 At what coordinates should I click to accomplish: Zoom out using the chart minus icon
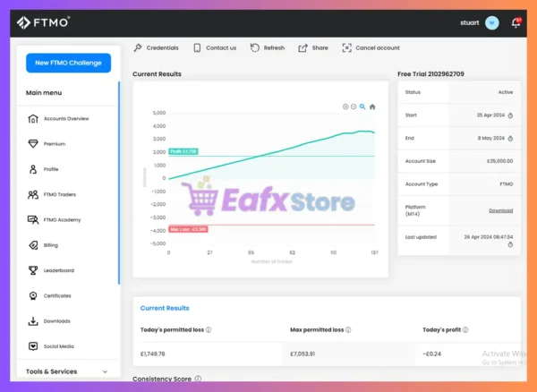(x=354, y=107)
